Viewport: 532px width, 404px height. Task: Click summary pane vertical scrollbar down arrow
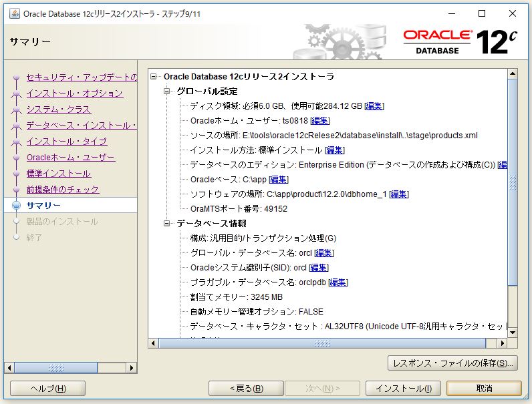(513, 333)
